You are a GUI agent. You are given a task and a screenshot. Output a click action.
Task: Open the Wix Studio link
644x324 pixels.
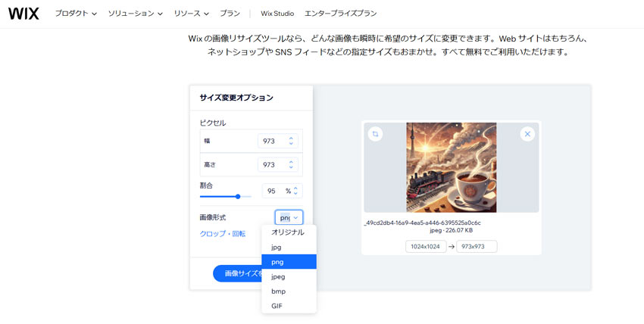(x=277, y=14)
